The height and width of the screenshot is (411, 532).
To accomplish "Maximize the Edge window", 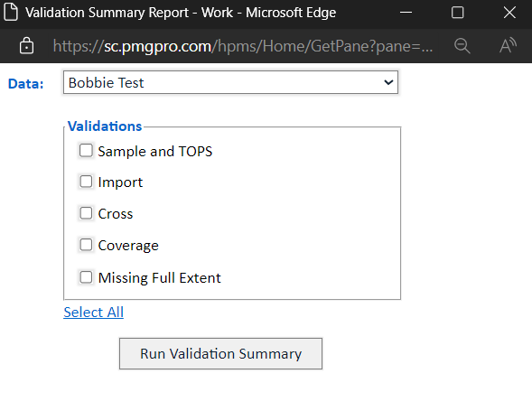I will tap(457, 13).
